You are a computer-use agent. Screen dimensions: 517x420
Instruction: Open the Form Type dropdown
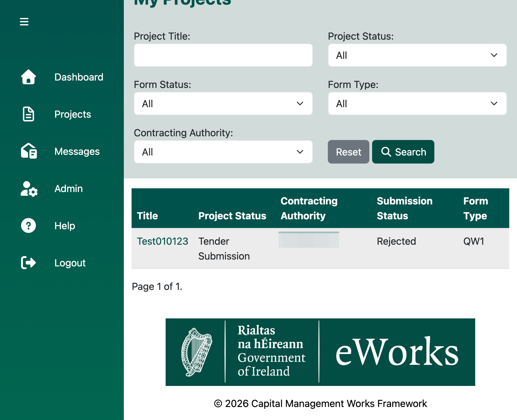pos(417,103)
